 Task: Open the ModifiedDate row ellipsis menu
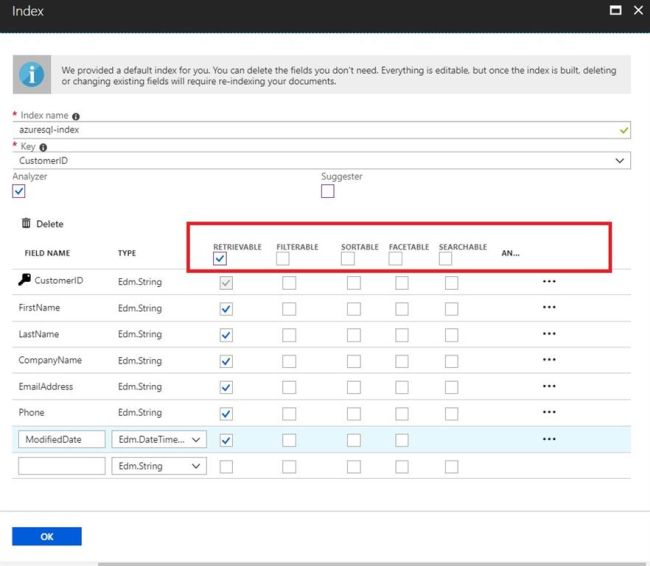pos(549,439)
